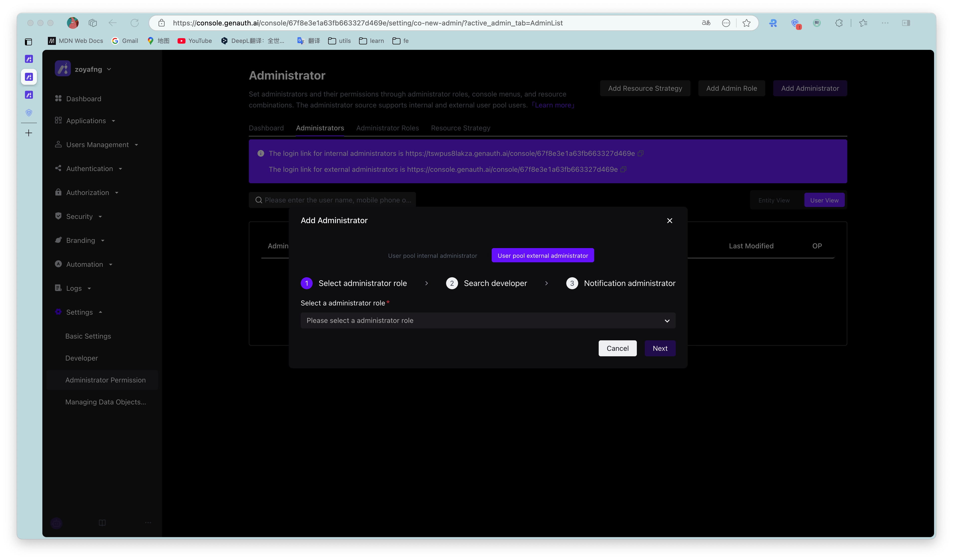Click the translate icon in the address bar

706,23
